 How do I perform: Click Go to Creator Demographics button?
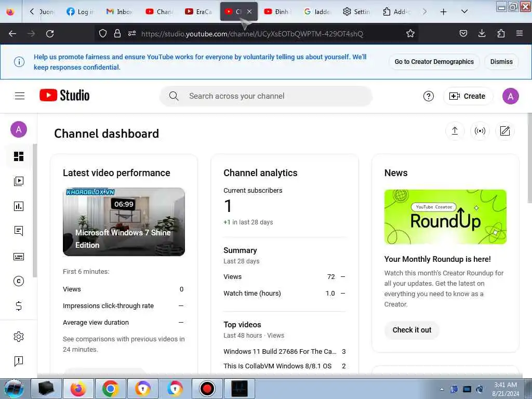[x=434, y=62]
